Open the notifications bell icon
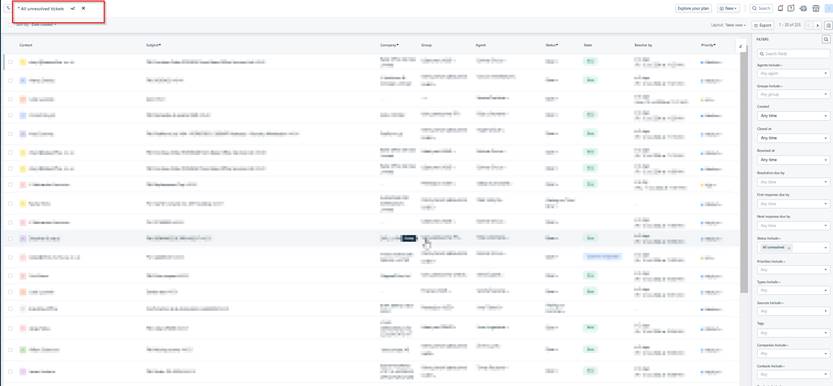The image size is (833, 386). pyautogui.click(x=780, y=8)
